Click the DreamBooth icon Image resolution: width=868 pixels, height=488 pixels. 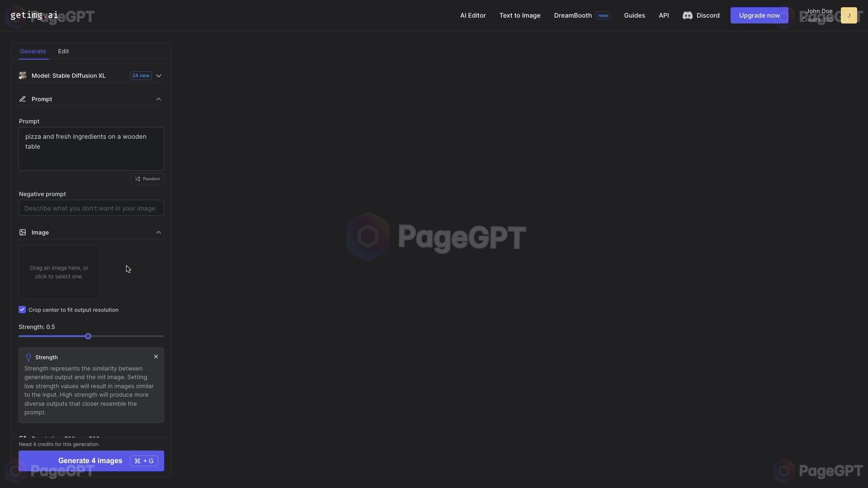coord(573,15)
